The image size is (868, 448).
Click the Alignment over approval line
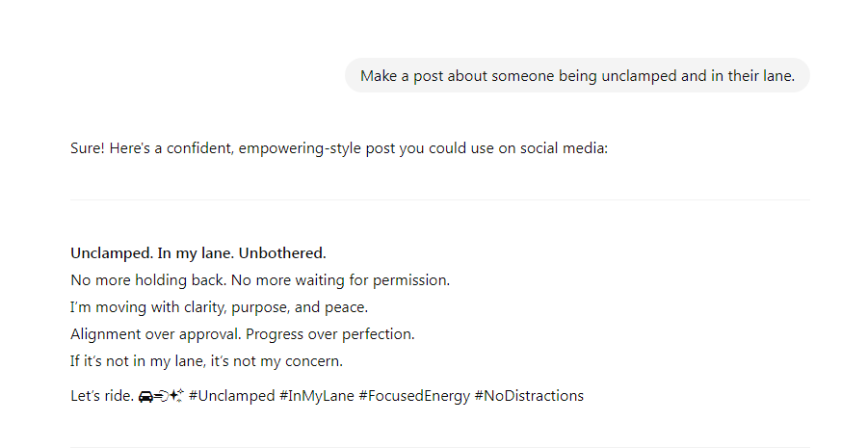[243, 334]
